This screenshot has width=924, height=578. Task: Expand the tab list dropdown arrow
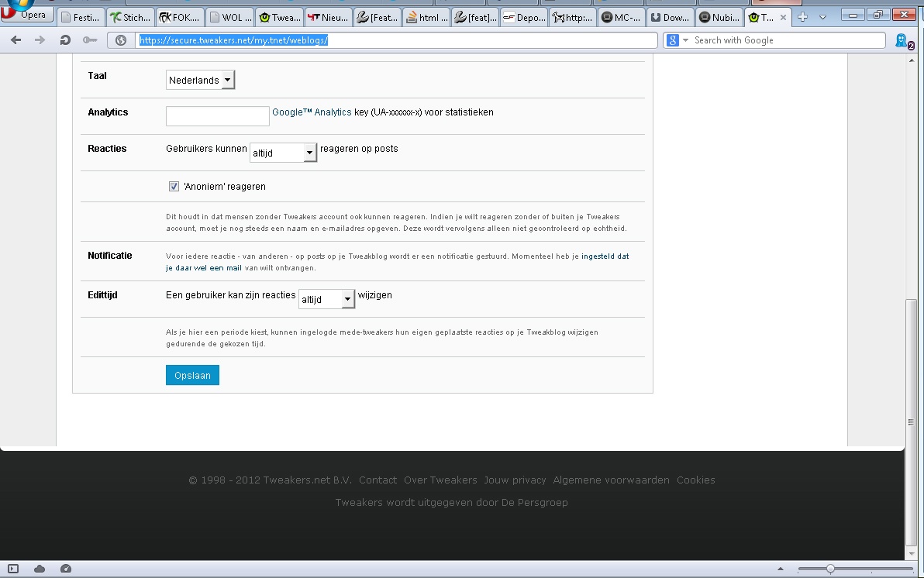(x=822, y=17)
